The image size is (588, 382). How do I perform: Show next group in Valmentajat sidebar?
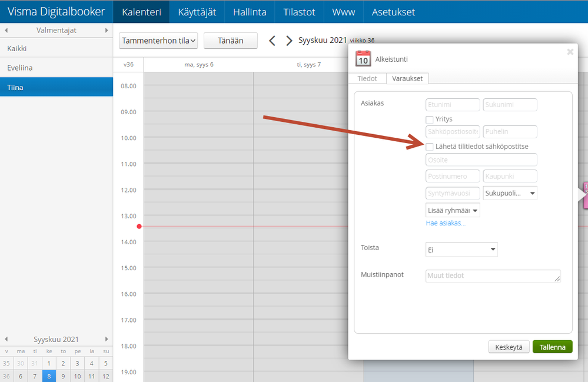pyautogui.click(x=107, y=31)
